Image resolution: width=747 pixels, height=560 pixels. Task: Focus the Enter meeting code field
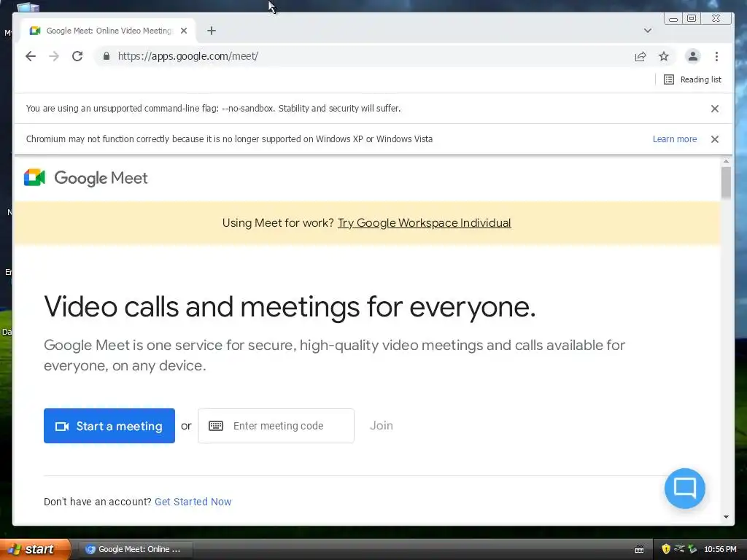tap(276, 426)
